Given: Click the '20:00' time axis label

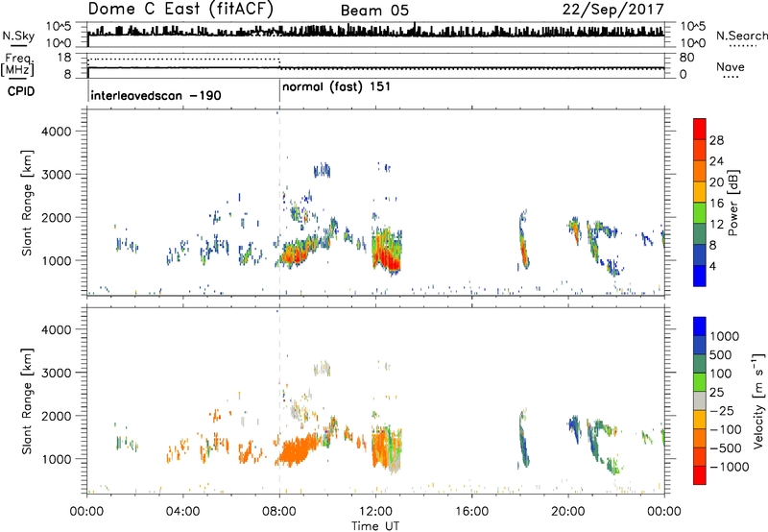Looking at the screenshot, I should (567, 512).
